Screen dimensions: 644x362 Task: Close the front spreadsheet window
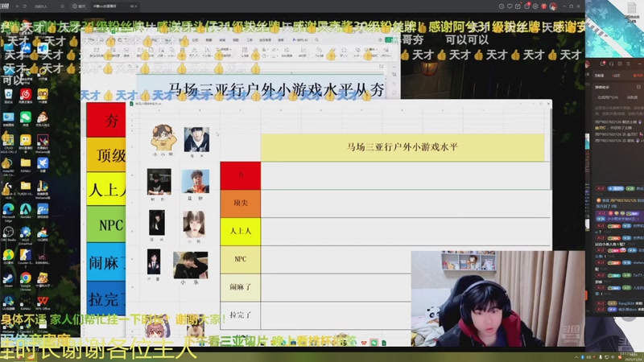point(548,104)
